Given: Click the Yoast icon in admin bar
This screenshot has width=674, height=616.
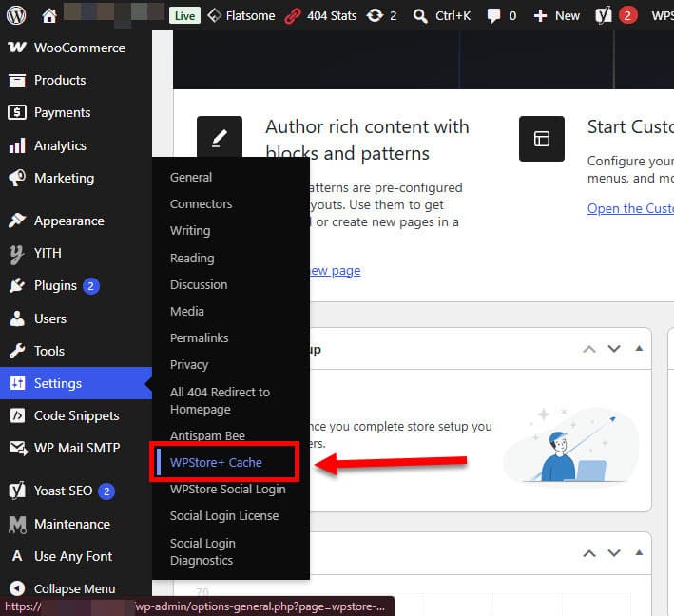Looking at the screenshot, I should click(603, 16).
